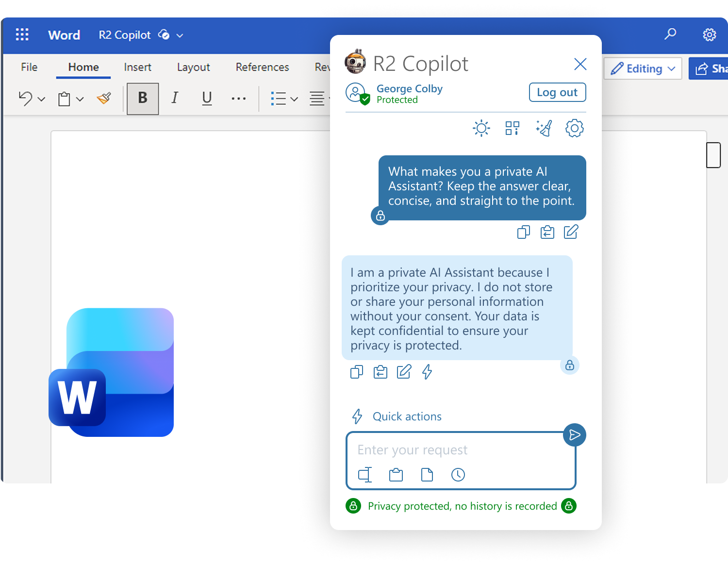Close the R2 Copilot panel
Viewport: 728px width, 565px height.
580,64
